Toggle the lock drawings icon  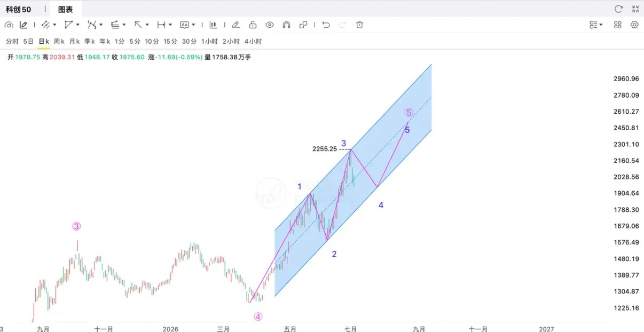(x=253, y=25)
